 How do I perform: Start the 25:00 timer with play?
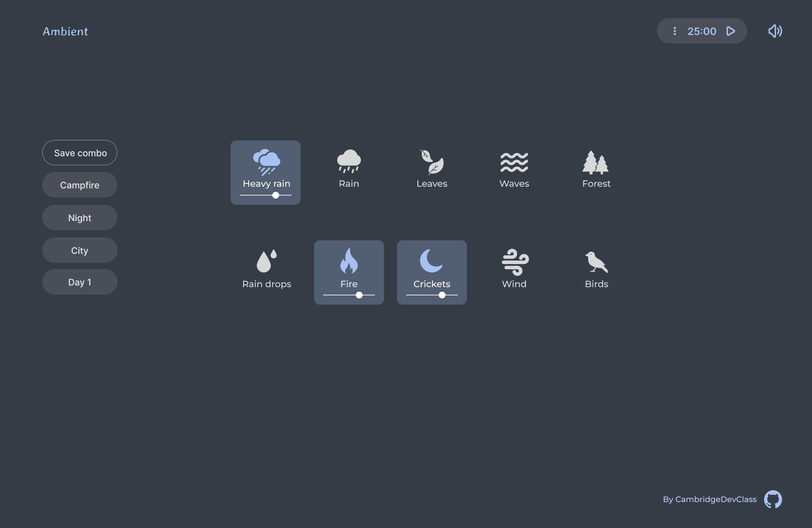tap(731, 31)
